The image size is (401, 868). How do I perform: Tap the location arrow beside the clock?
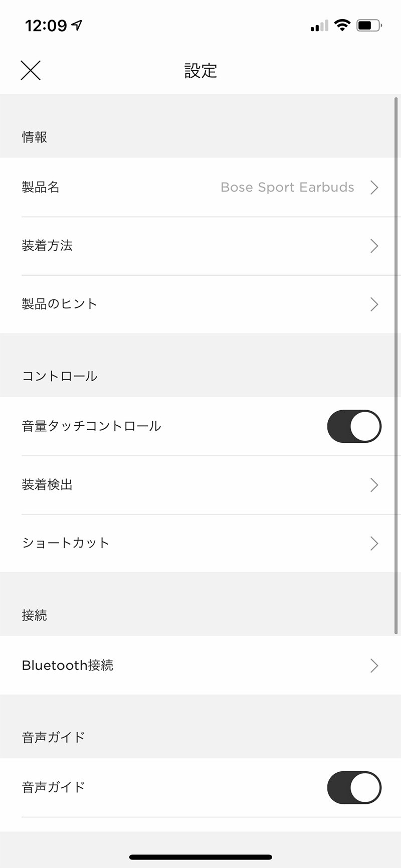coord(77,25)
